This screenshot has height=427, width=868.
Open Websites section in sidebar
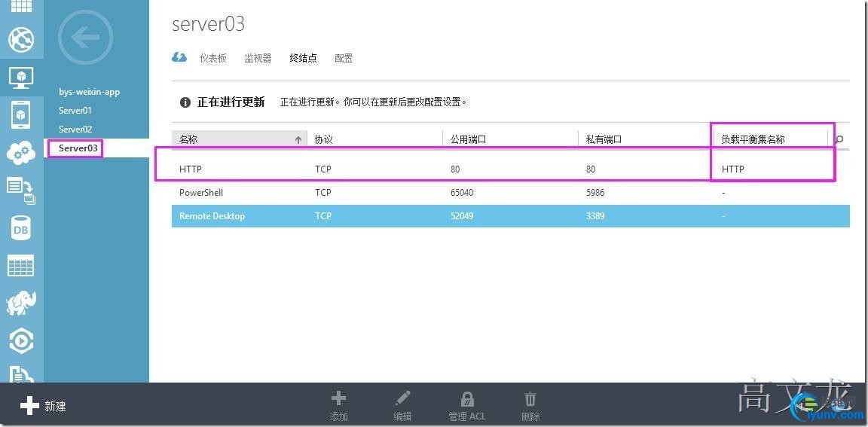21,39
